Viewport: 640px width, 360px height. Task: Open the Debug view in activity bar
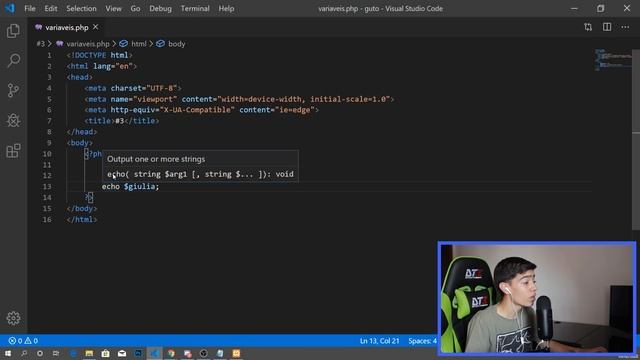coord(13,120)
